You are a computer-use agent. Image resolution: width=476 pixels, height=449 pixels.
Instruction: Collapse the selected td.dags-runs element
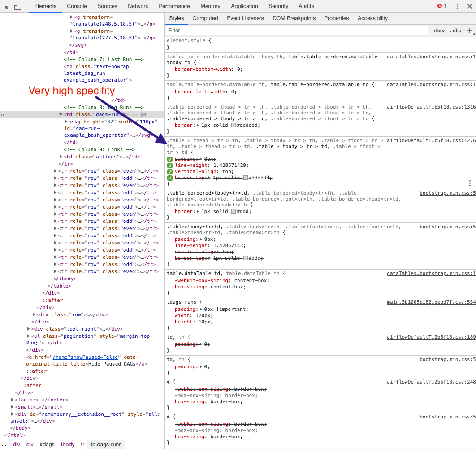pyautogui.click(x=61, y=114)
